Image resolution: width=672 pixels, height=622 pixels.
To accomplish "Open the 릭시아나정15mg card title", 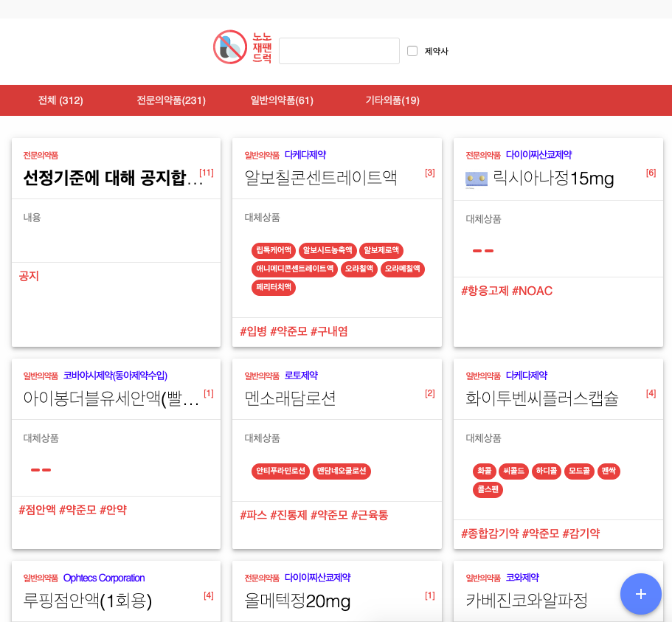I will click(x=553, y=179).
